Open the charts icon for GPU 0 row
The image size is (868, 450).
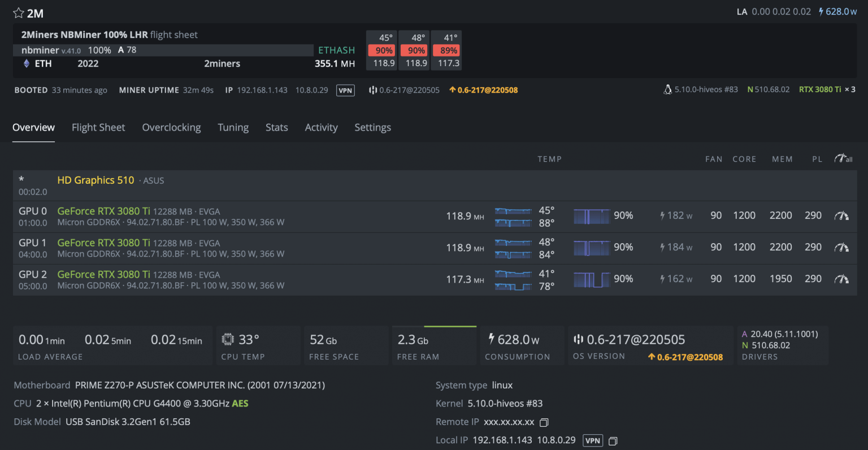(x=842, y=216)
